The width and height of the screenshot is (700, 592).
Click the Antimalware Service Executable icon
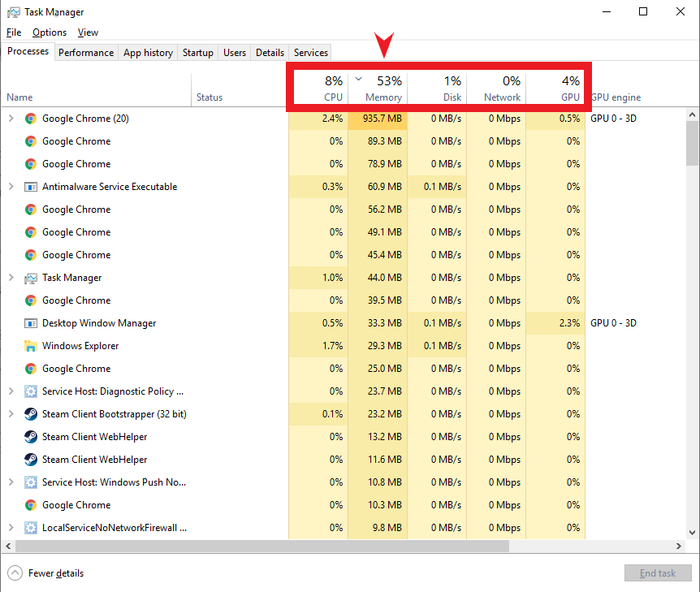tap(30, 187)
